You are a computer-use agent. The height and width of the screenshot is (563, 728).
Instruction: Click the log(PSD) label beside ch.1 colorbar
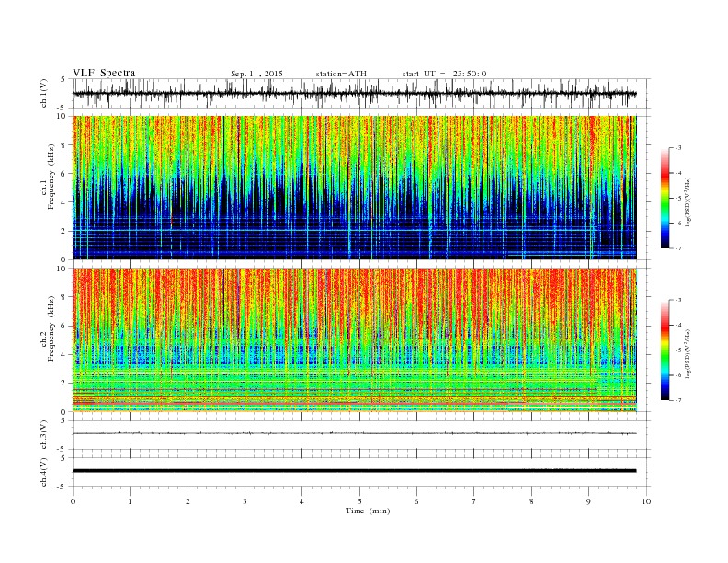pyautogui.click(x=688, y=201)
